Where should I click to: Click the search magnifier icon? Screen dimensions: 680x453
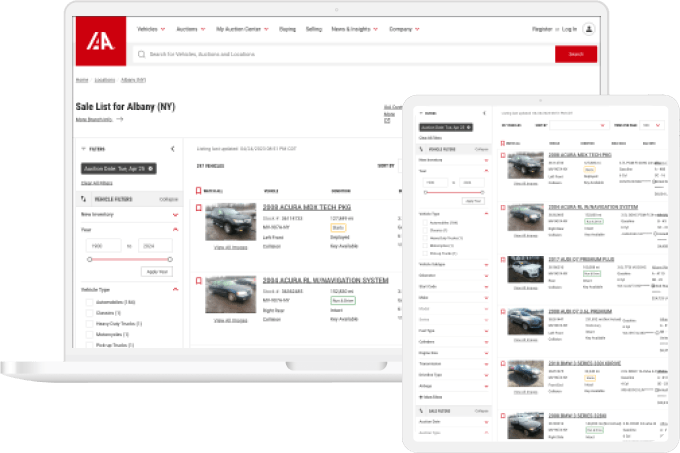point(142,54)
